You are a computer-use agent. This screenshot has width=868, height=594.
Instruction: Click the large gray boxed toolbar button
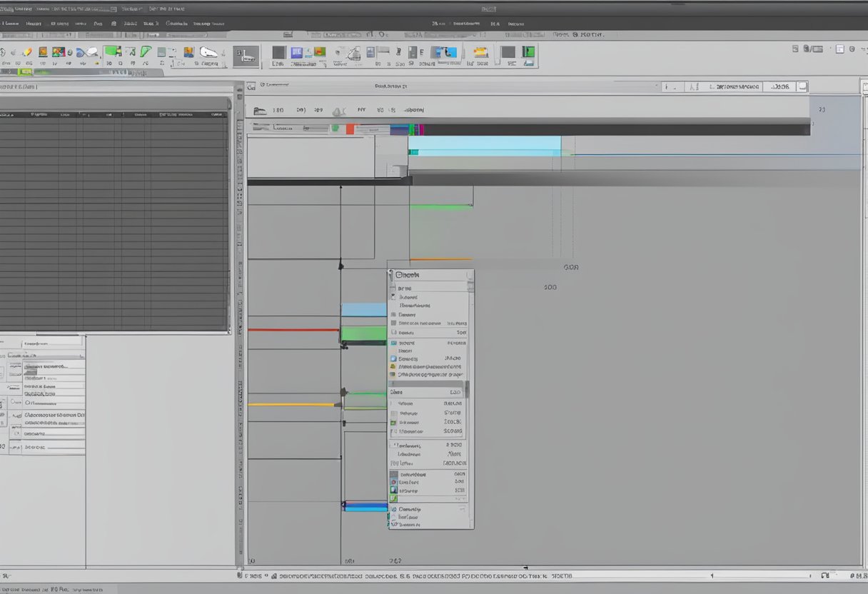246,56
